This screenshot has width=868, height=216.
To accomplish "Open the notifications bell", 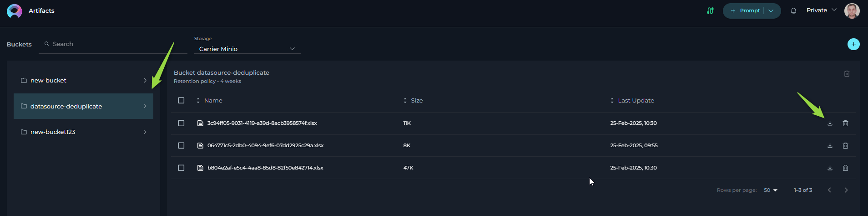I will 793,11.
